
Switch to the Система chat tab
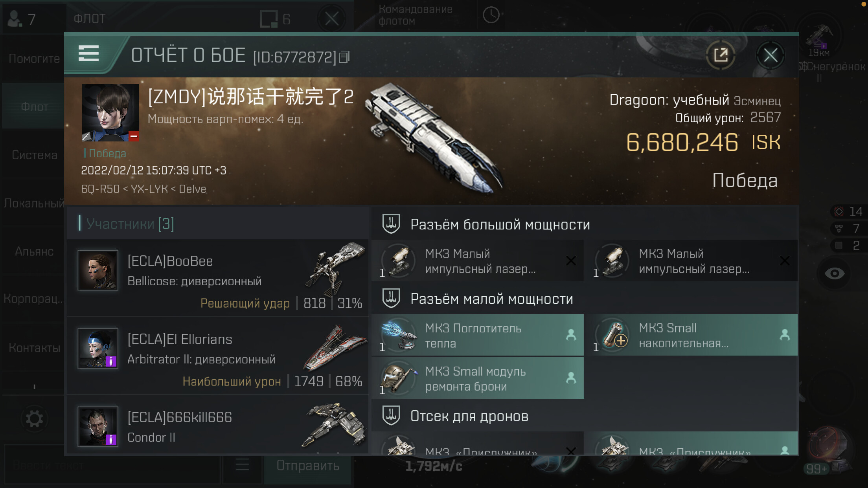click(34, 155)
